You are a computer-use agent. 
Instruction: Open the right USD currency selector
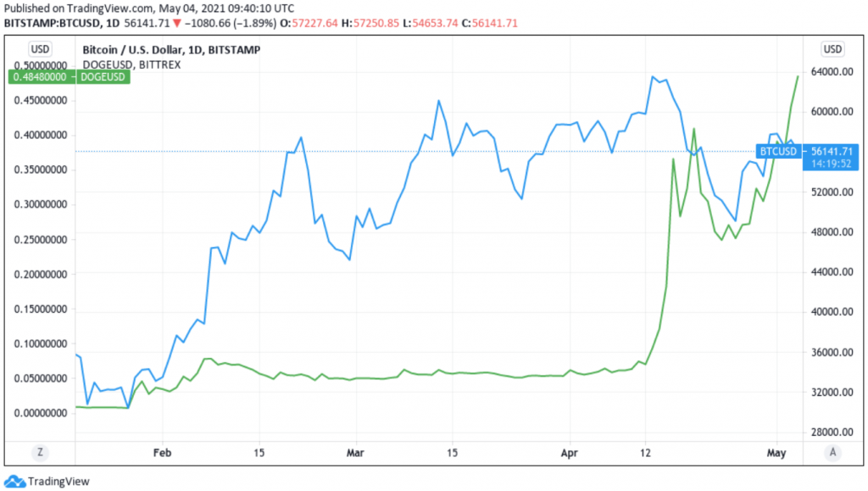[x=832, y=48]
